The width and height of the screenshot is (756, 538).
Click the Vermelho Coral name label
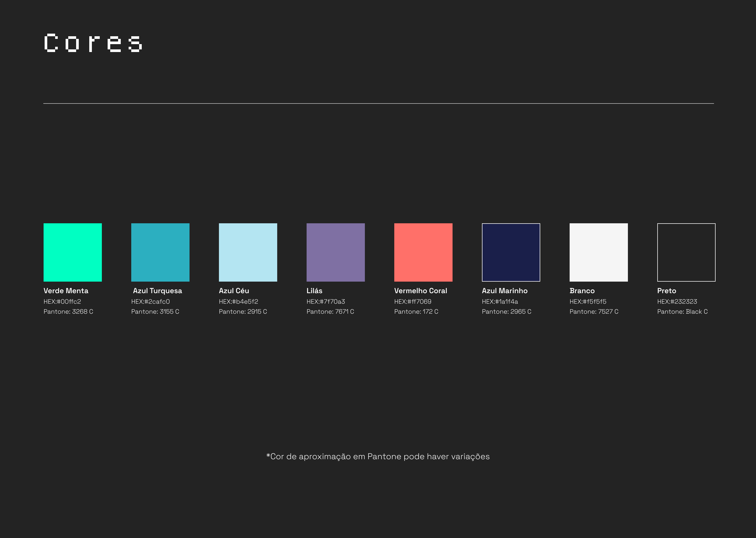[x=420, y=291]
